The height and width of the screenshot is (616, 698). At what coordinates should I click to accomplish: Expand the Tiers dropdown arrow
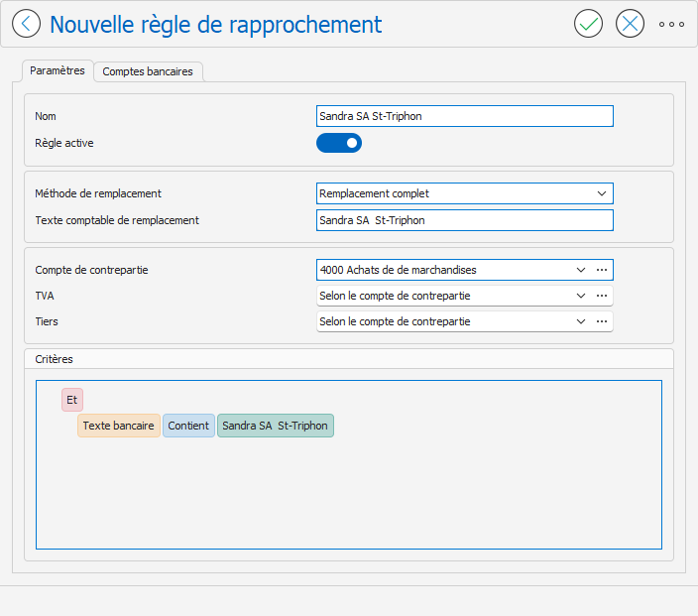580,321
